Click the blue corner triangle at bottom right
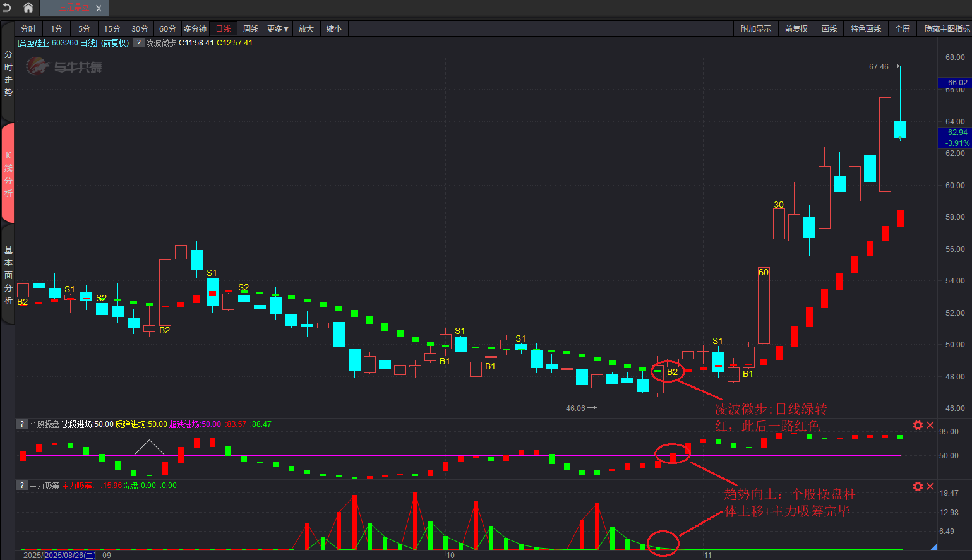972x560 pixels. 933,547
